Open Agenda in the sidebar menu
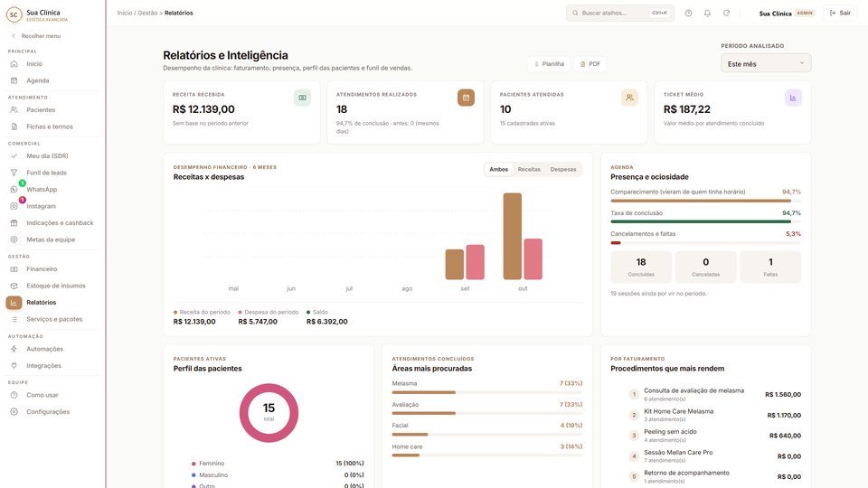868x488 pixels. [38, 80]
